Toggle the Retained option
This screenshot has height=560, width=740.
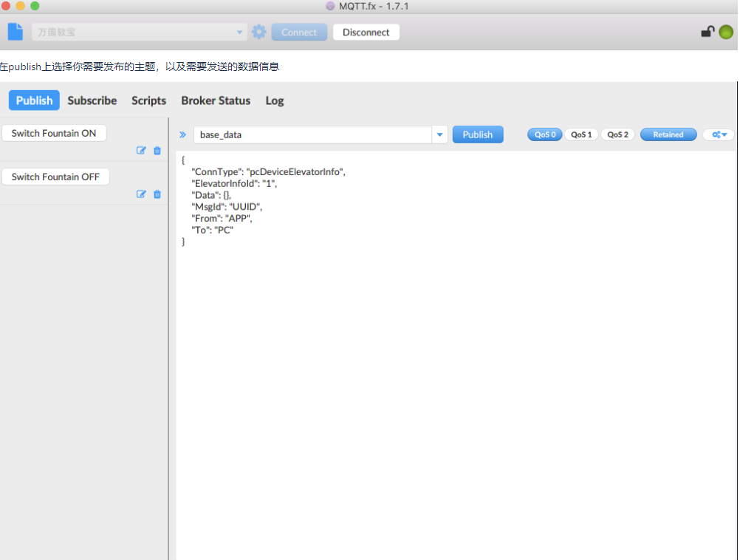pyautogui.click(x=668, y=134)
